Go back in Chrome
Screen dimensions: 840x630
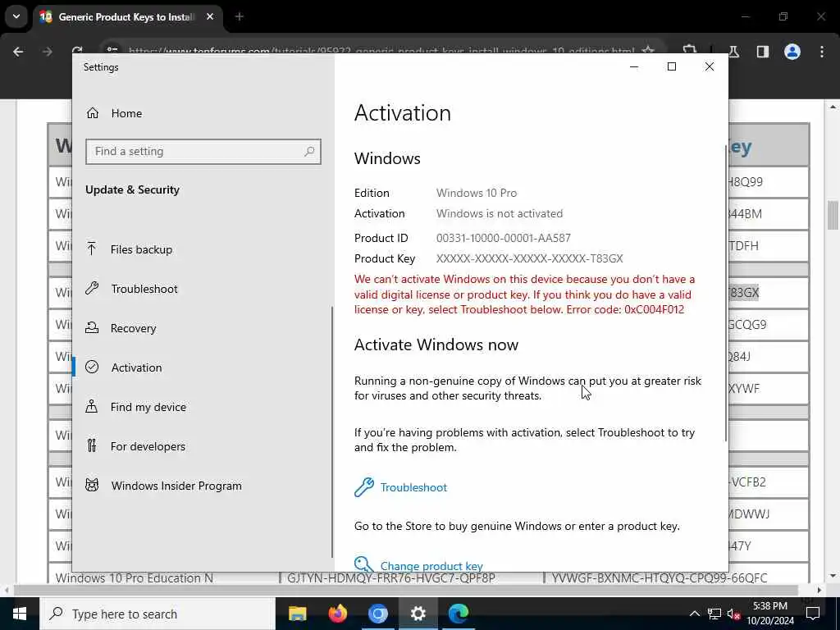click(18, 52)
